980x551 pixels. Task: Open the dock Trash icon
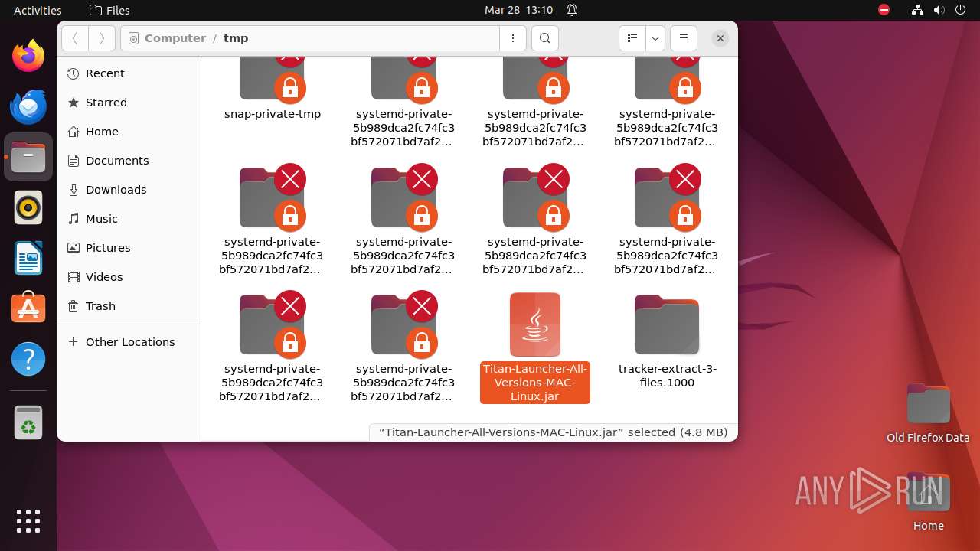click(28, 422)
